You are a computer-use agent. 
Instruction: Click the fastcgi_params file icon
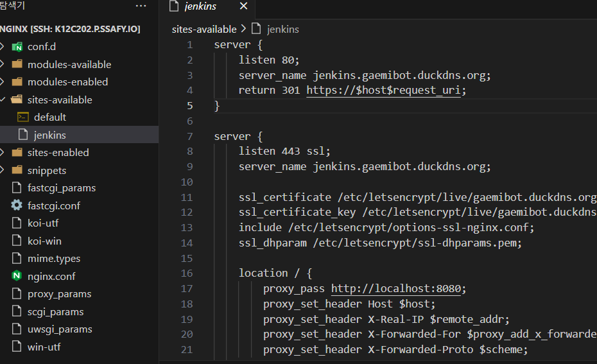pos(17,187)
